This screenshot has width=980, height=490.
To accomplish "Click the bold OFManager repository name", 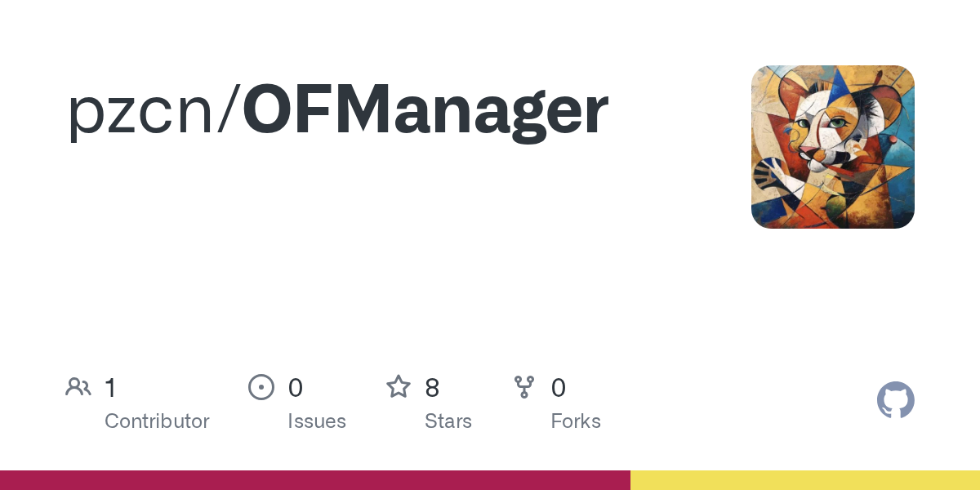I will tap(425, 111).
